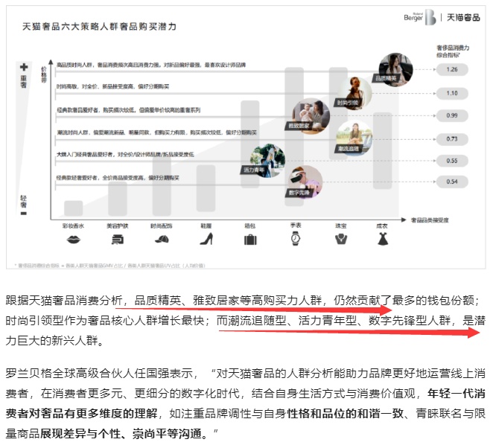Click the 1.10 index value pill

tap(452, 93)
